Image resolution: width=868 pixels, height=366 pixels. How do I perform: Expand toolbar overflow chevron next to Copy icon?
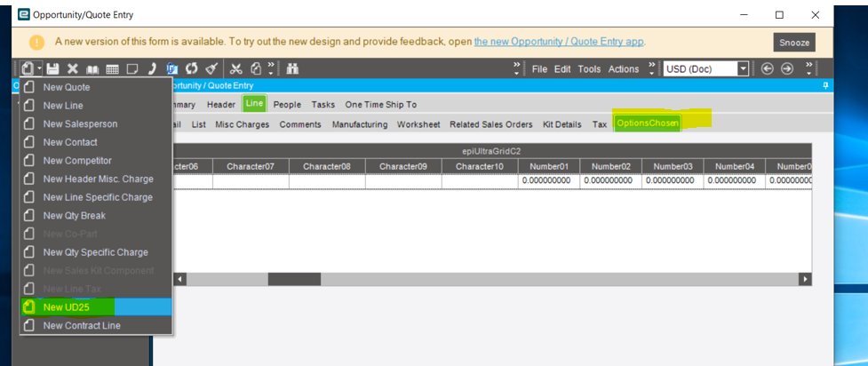(271, 68)
